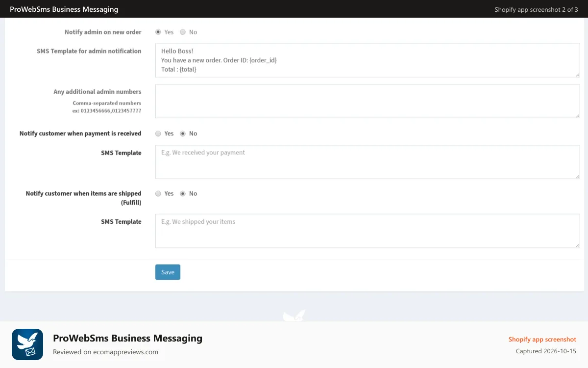Click the 'ex: 0123456666,0123457777' example text
588x368 pixels.
107,111
